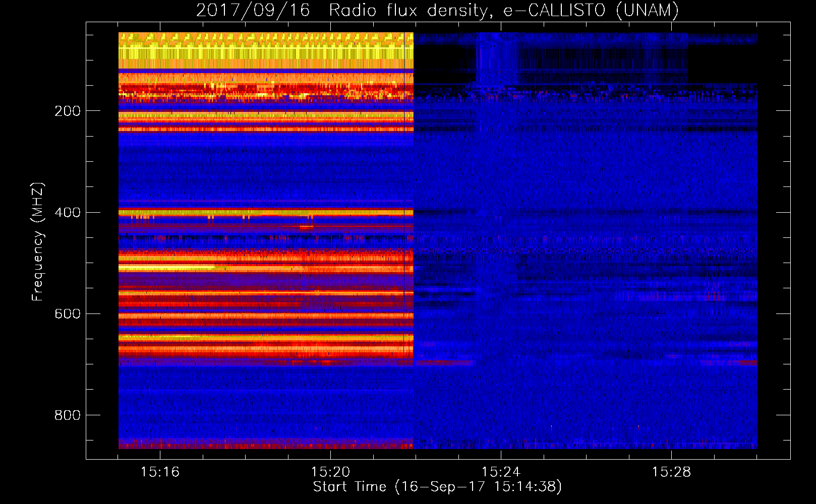Click the plot title "2017/09/16 Radio flux density, e-CALLISTO (UNAM)"

point(437,10)
